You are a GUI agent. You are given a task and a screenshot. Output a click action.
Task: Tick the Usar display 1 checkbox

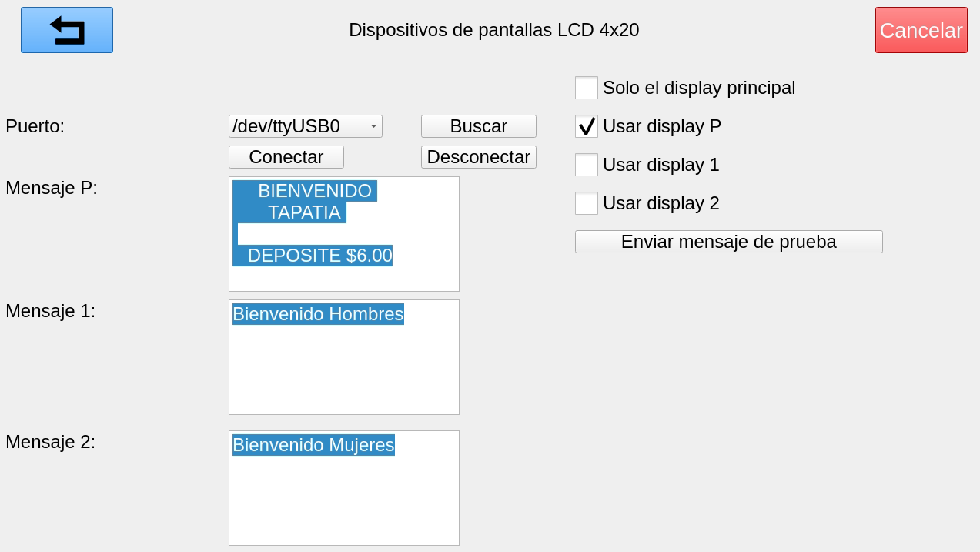(x=587, y=165)
